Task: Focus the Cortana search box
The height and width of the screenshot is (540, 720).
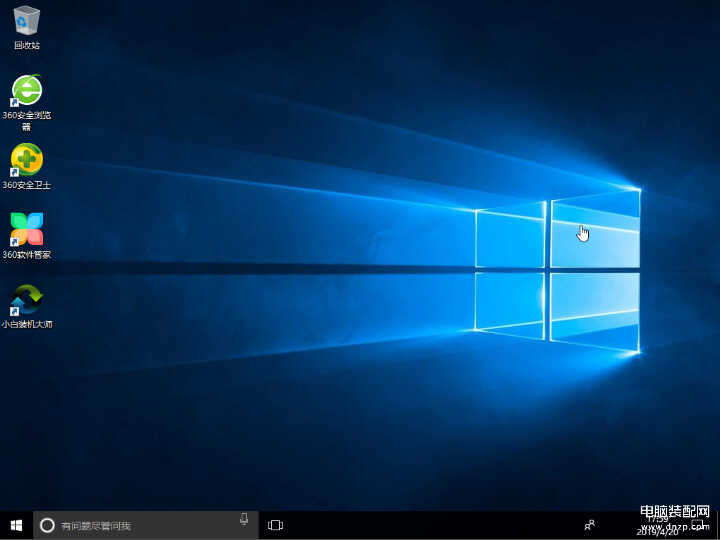Action: tap(146, 525)
